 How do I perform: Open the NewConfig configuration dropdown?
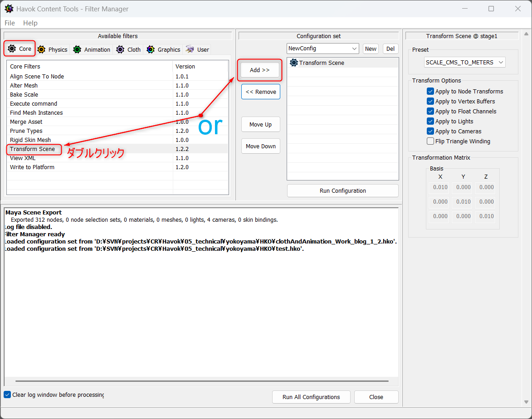322,49
